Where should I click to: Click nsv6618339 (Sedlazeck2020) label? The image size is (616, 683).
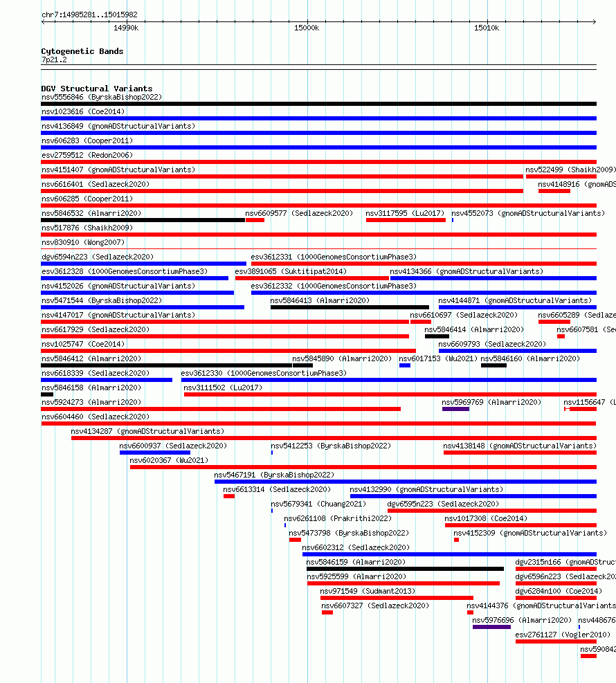tap(96, 373)
